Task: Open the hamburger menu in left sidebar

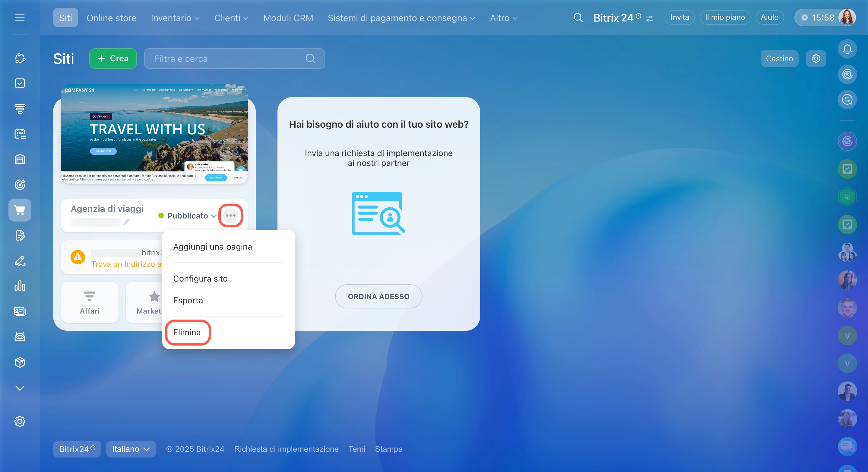Action: 20,18
